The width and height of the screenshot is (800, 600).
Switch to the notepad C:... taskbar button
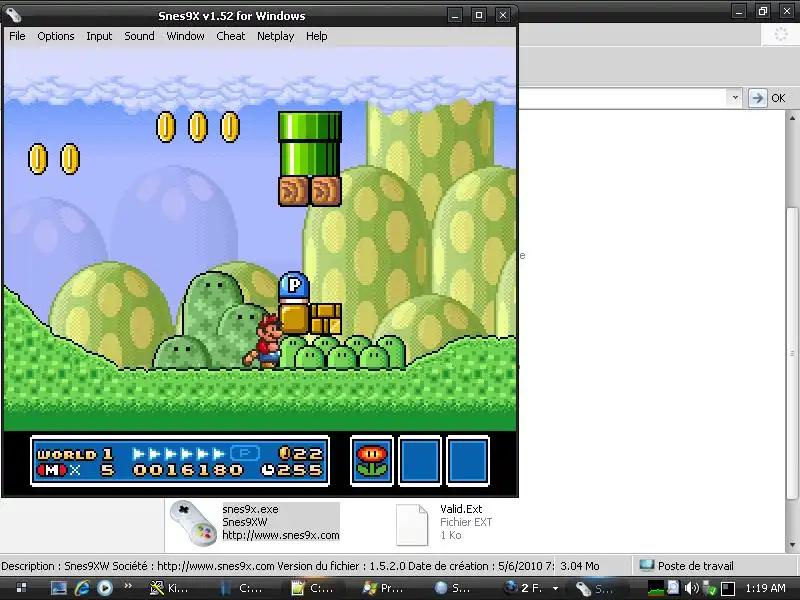(x=312, y=588)
